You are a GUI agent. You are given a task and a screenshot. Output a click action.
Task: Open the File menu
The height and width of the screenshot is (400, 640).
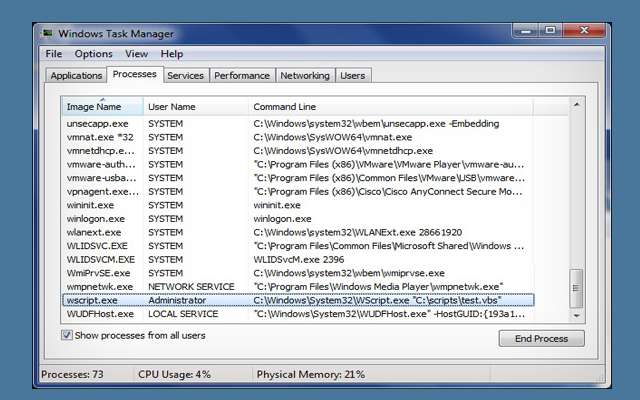click(53, 54)
